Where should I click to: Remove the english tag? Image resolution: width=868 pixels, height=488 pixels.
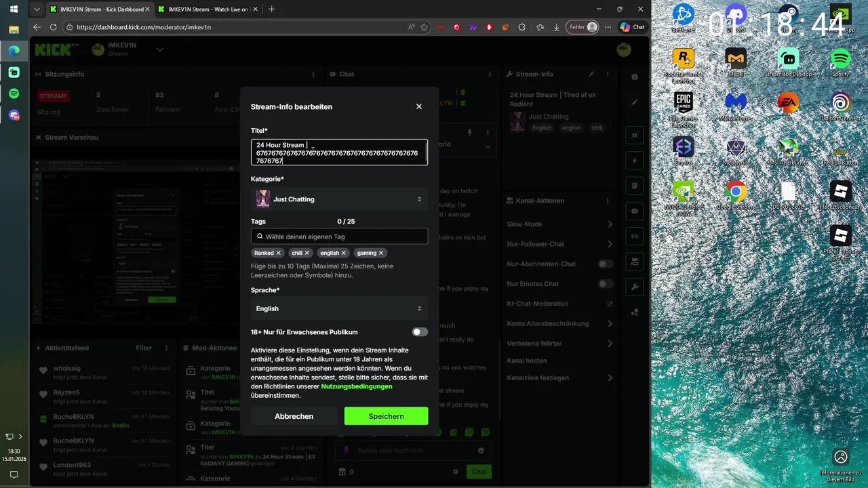pyautogui.click(x=344, y=253)
